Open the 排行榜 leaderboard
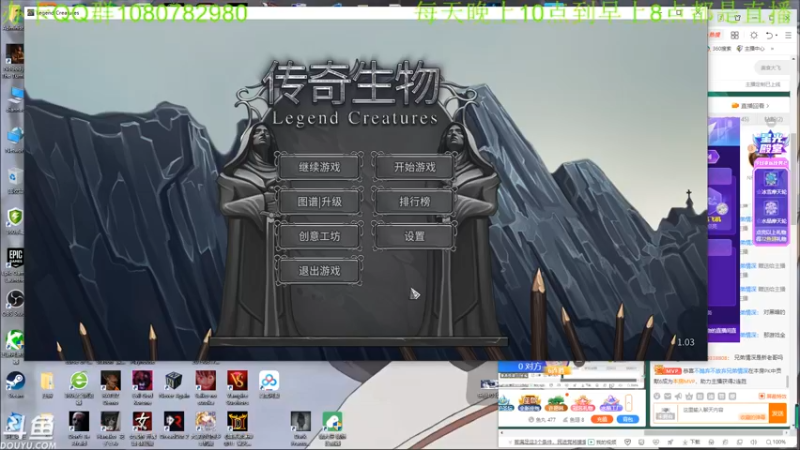 tap(414, 202)
